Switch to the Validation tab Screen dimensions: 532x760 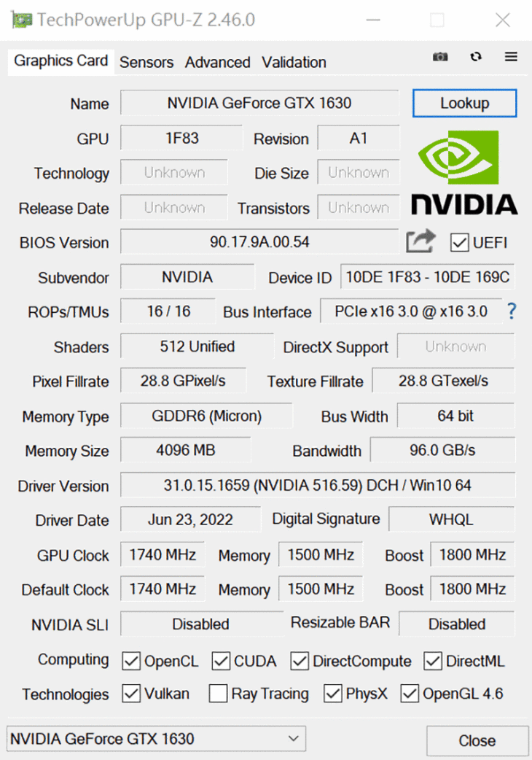click(294, 62)
